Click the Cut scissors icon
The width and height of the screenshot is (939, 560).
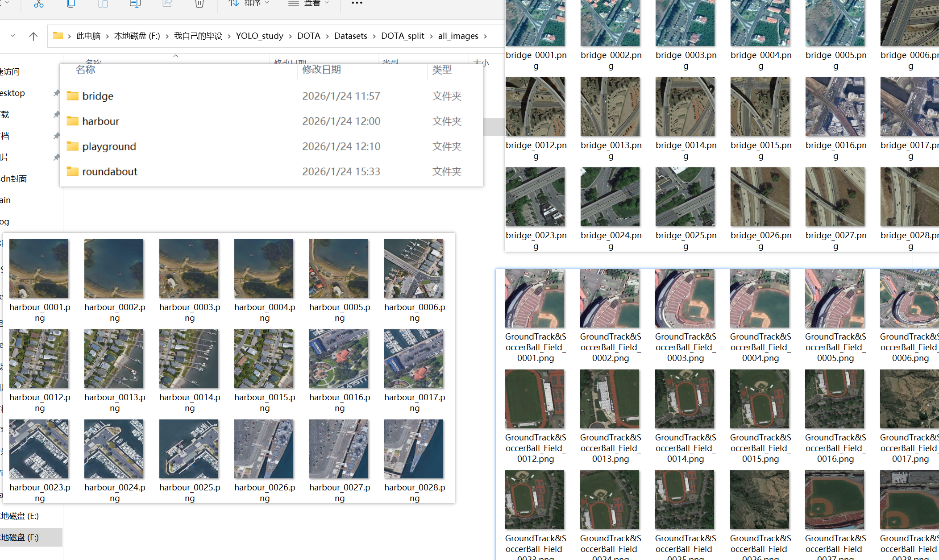click(x=39, y=4)
